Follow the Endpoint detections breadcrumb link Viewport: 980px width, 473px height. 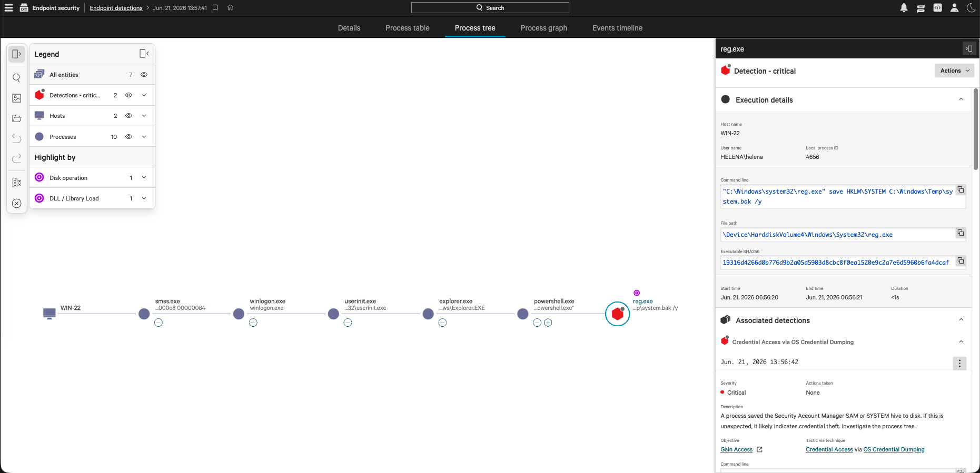[116, 8]
